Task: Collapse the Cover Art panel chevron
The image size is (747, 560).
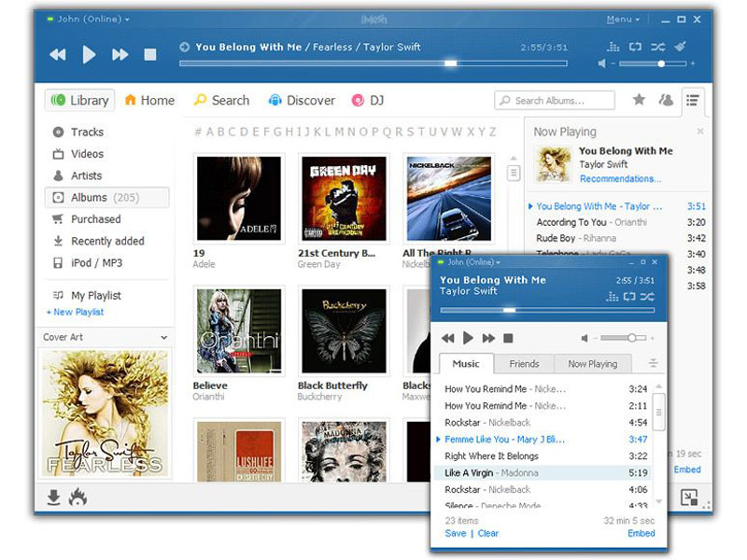Action: [x=164, y=337]
